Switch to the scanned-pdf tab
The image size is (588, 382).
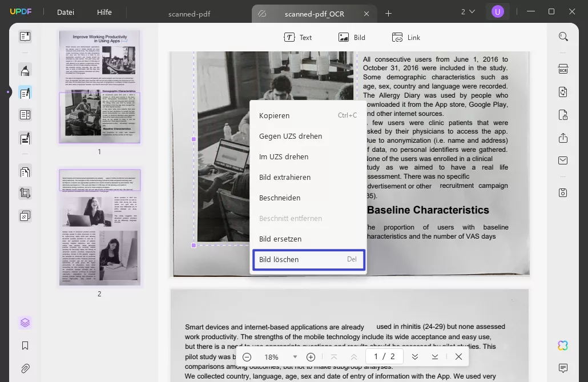click(x=189, y=14)
